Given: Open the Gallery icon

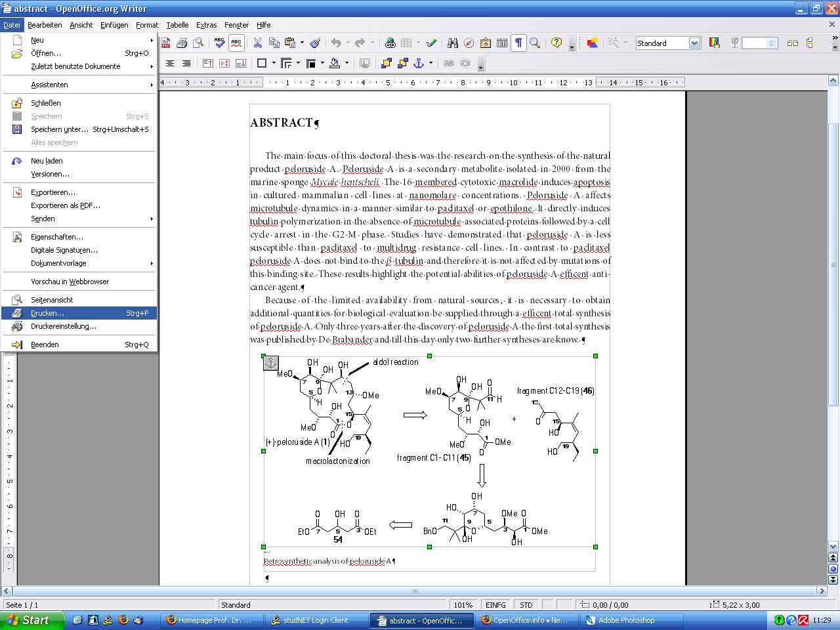Looking at the screenshot, I should point(486,43).
